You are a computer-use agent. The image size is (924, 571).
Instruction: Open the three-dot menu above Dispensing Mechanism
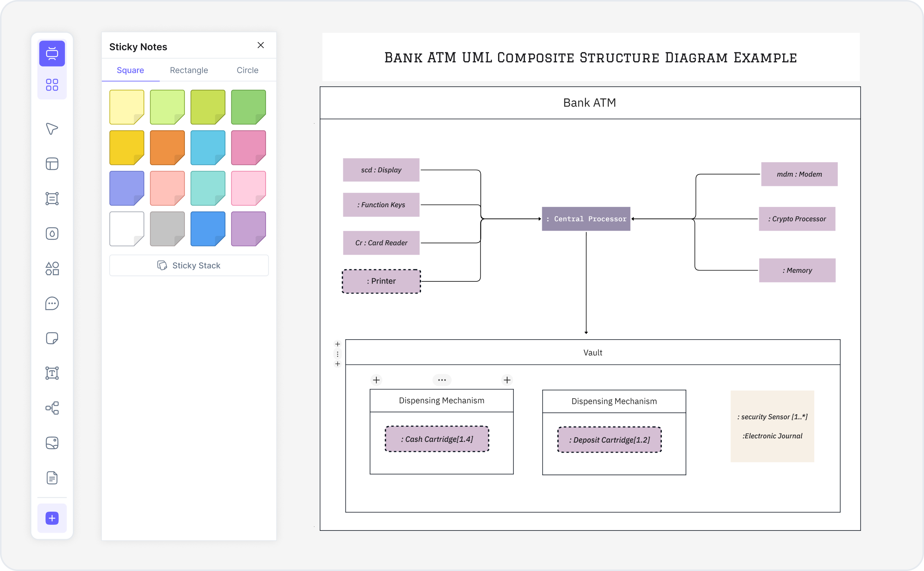coord(442,380)
